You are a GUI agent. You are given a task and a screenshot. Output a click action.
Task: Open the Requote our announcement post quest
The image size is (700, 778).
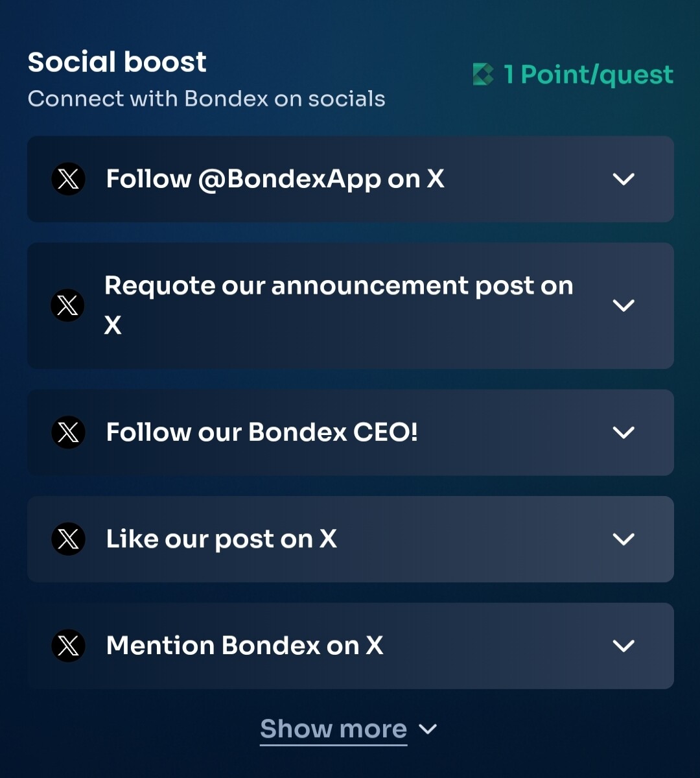tap(351, 306)
